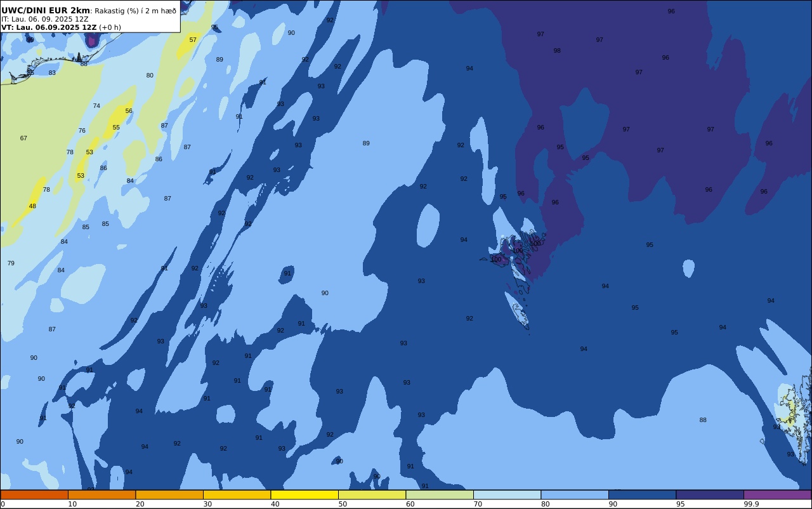Click the orange 10–20 legend color block
This screenshot has height=509, width=812.
click(x=101, y=495)
